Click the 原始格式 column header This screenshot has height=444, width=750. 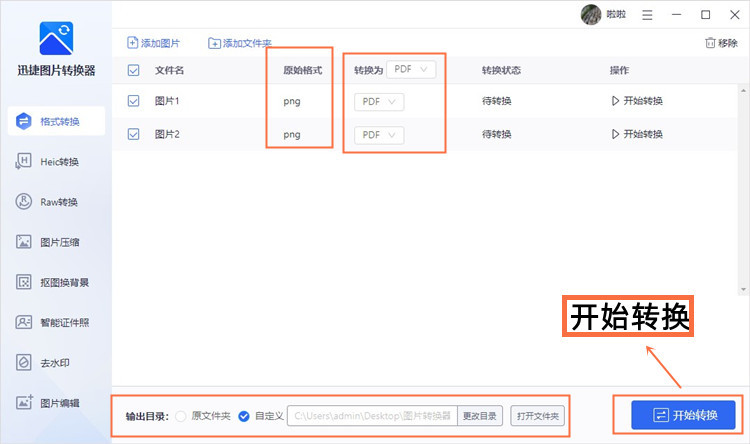click(303, 70)
